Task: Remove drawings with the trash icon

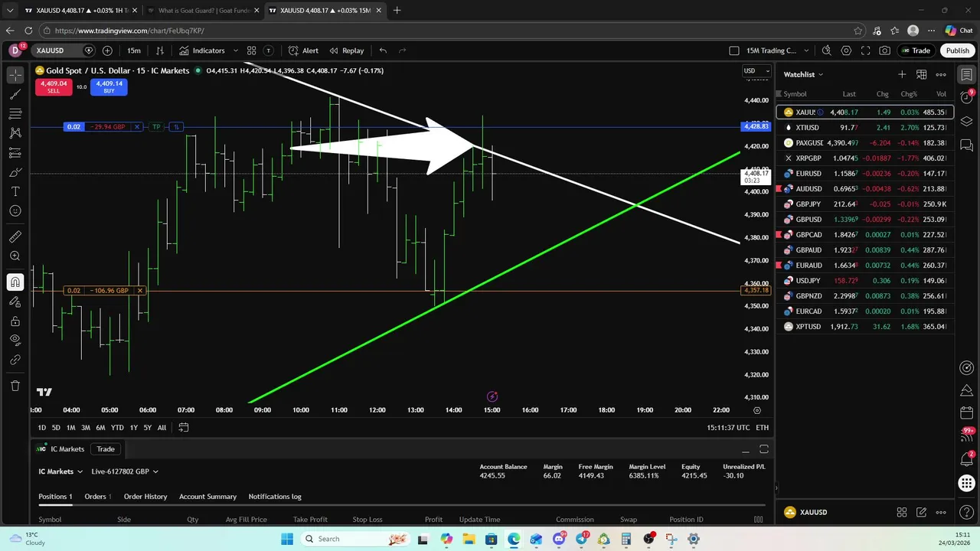Action: (15, 386)
